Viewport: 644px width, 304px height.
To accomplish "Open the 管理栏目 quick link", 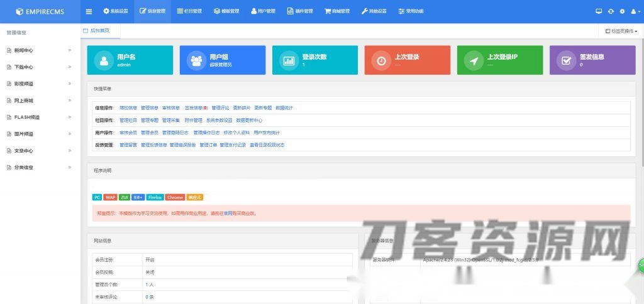I will [x=128, y=121].
